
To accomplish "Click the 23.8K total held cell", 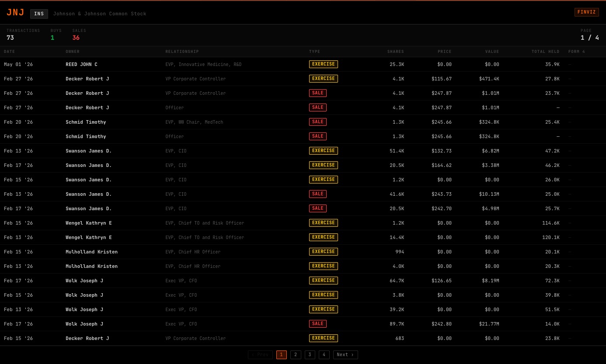I will pos(552,338).
